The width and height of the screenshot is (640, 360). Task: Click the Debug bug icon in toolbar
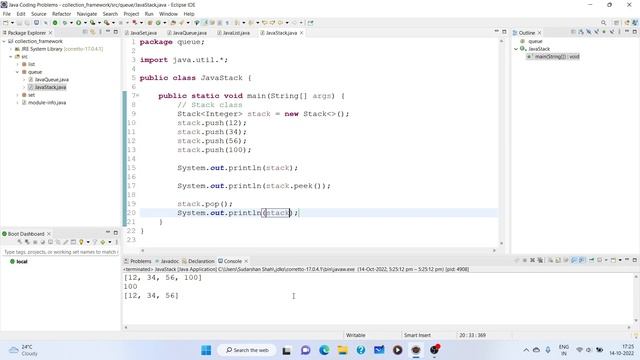coord(64,23)
